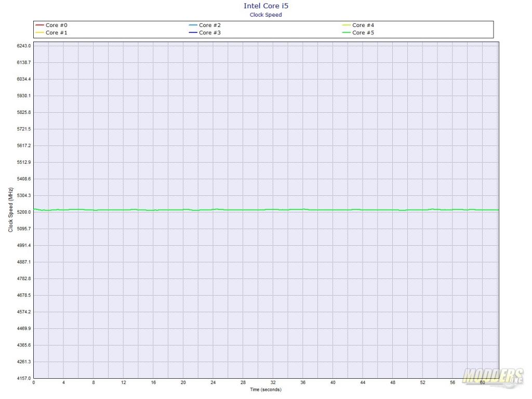Screen dimensions: 532x399
Task: Click the 8 tick on the time axis
Action: [x=94, y=382]
